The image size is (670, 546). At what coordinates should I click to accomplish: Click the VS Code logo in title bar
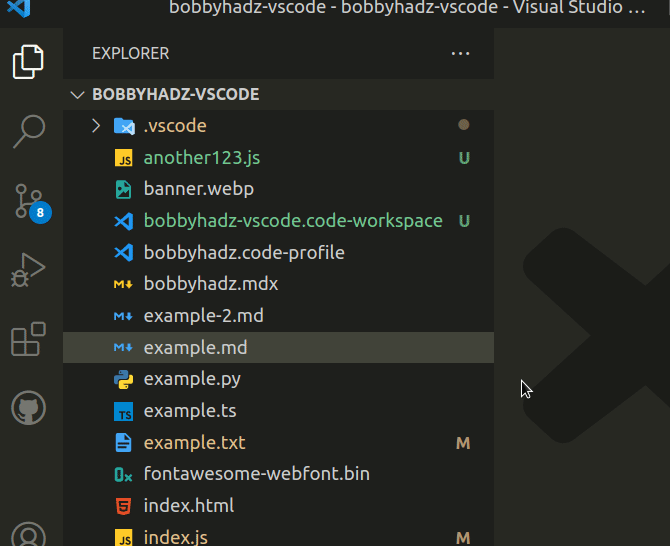[18, 9]
